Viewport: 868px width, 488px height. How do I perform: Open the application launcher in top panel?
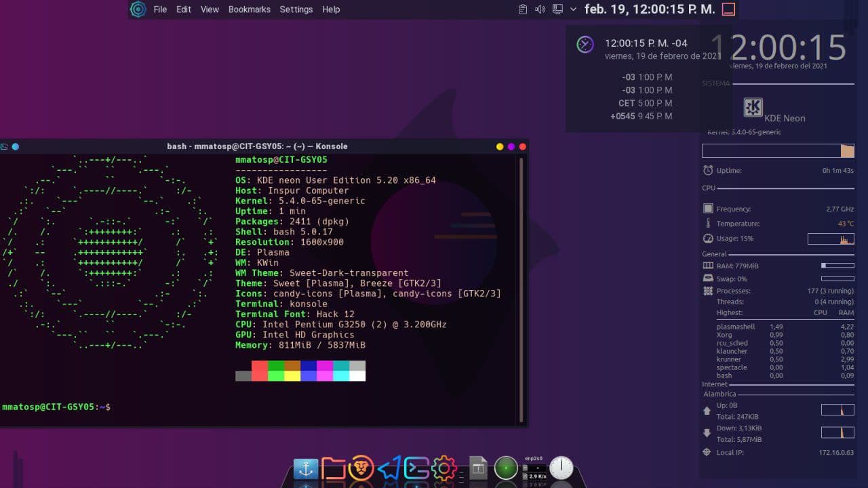(x=138, y=9)
